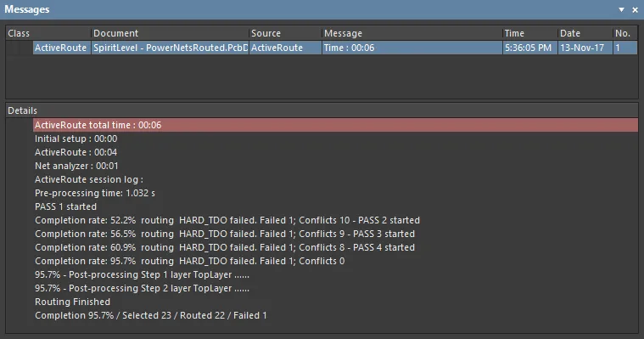Select the final 'Routed 22 / Failed 1' summary line
644x339 pixels.
[151, 315]
